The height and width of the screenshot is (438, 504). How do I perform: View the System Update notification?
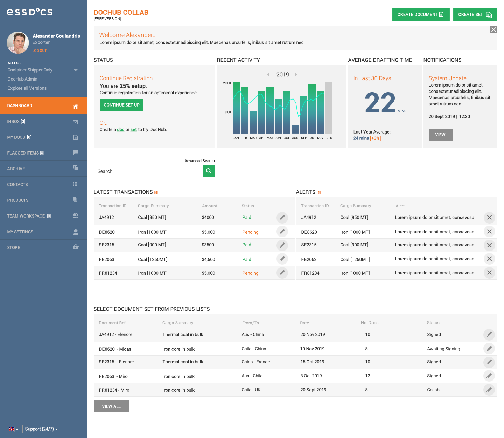tap(441, 135)
